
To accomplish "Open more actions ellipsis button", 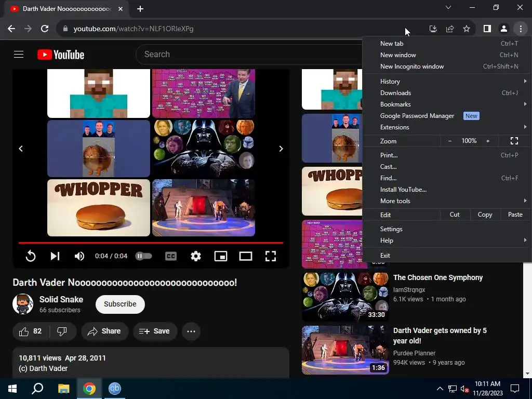I will point(191,331).
